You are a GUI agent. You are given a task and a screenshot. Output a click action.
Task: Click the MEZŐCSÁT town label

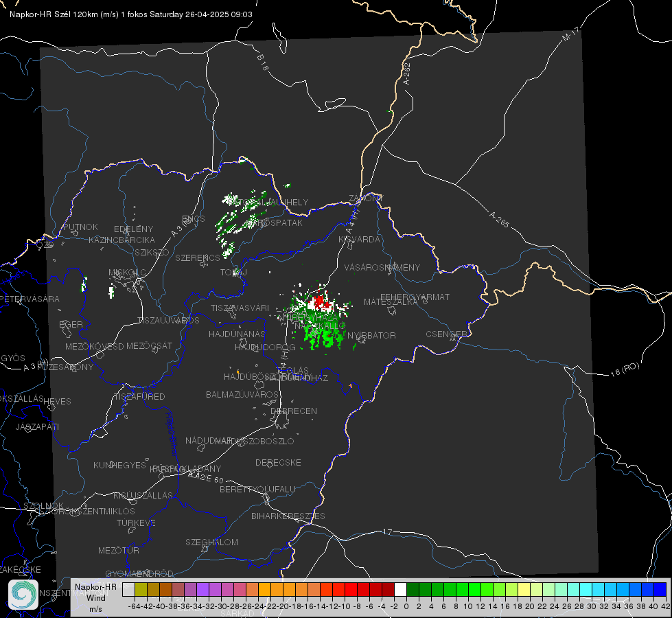[149, 345]
